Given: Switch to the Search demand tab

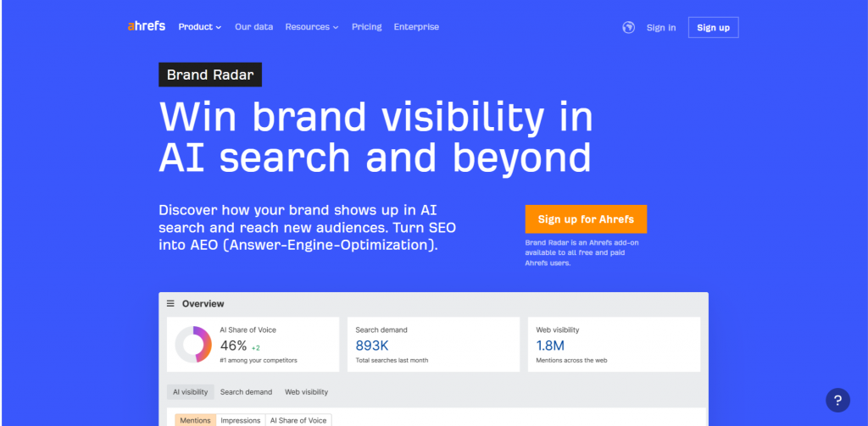Looking at the screenshot, I should (246, 392).
